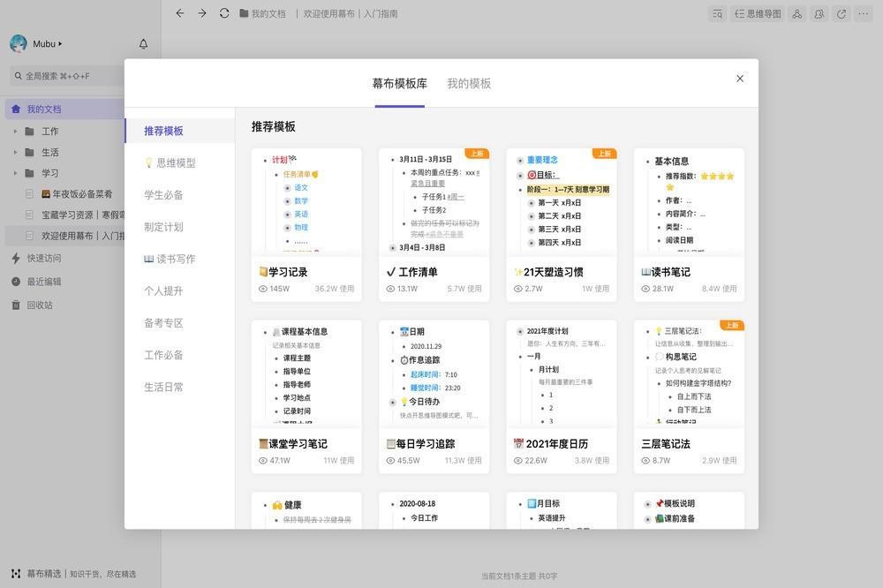883x588 pixels.
Task: Click the view-count eye icon on 学习记录
Action: tap(262, 289)
